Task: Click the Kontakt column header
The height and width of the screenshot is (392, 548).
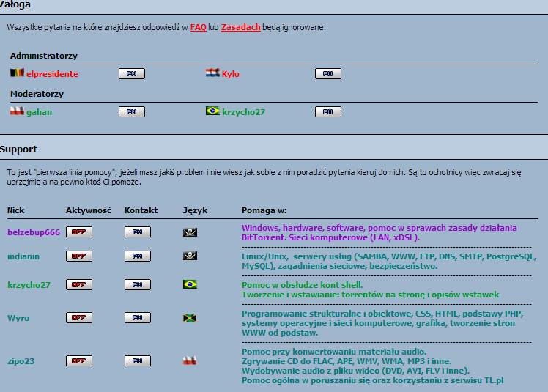Action: pos(141,210)
